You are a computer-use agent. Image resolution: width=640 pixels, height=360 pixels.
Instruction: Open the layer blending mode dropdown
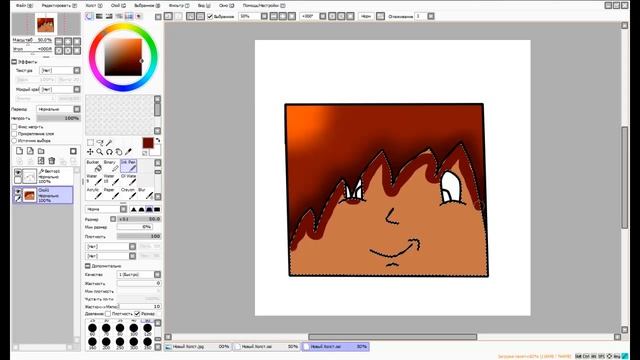click(58, 109)
